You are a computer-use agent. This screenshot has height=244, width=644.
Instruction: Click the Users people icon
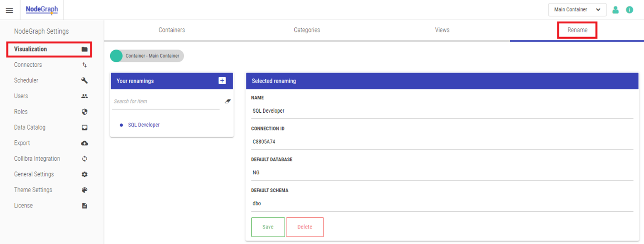point(84,96)
